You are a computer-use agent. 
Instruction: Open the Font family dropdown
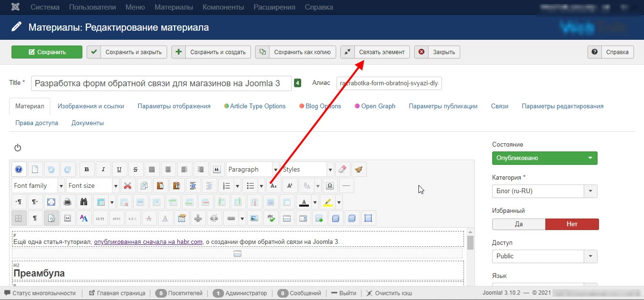(x=38, y=185)
